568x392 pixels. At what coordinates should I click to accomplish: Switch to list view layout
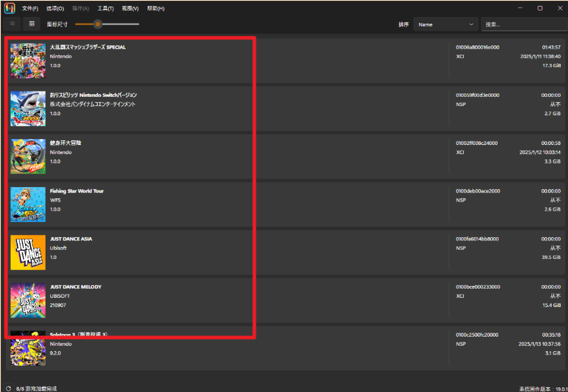coord(12,24)
